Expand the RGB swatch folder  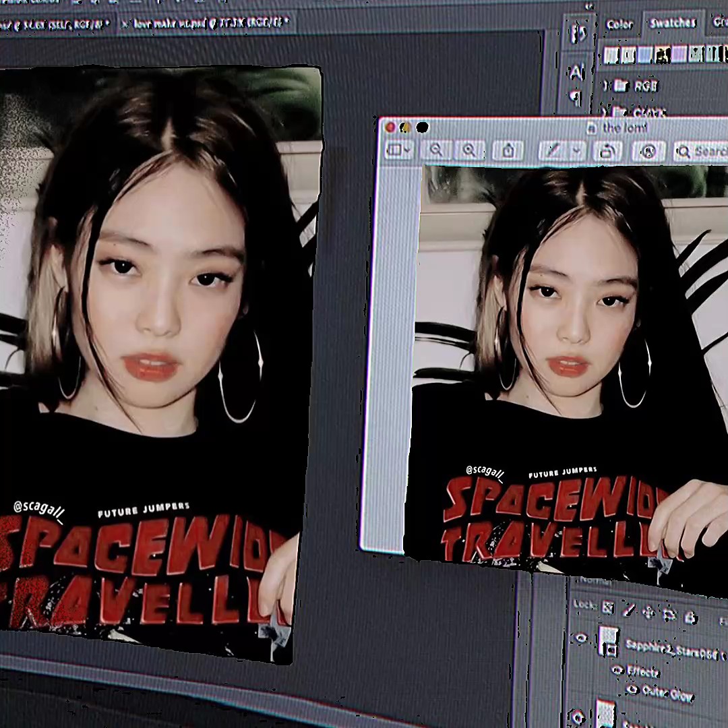606,86
